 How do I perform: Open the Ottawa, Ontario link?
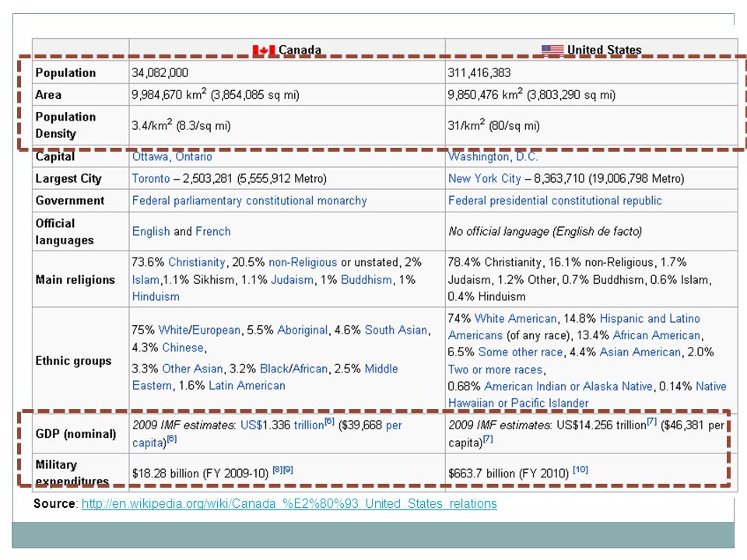(172, 156)
